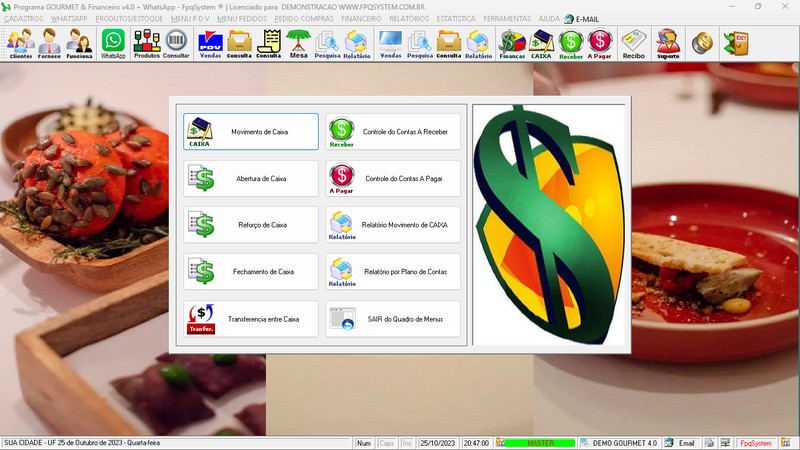Open the PEDIDO COMPRAS menu
800x450 pixels.
[304, 19]
